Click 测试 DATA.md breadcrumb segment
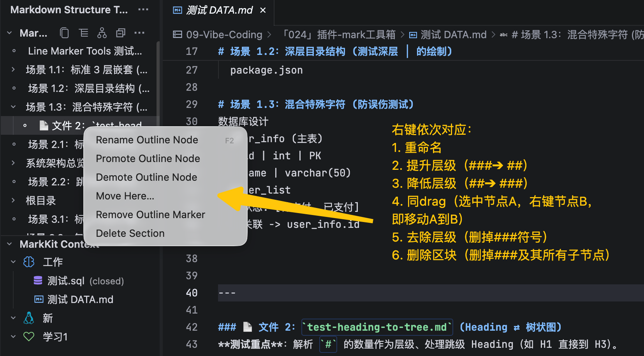 (x=454, y=35)
